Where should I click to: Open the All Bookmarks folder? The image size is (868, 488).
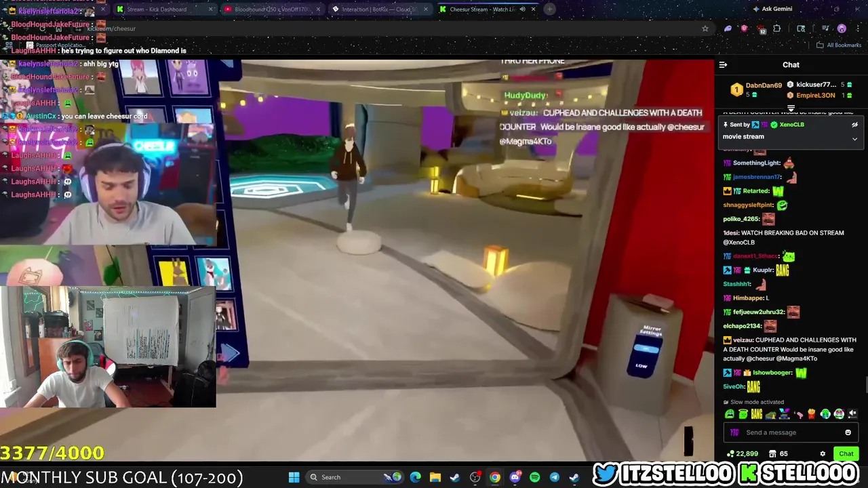tap(838, 45)
